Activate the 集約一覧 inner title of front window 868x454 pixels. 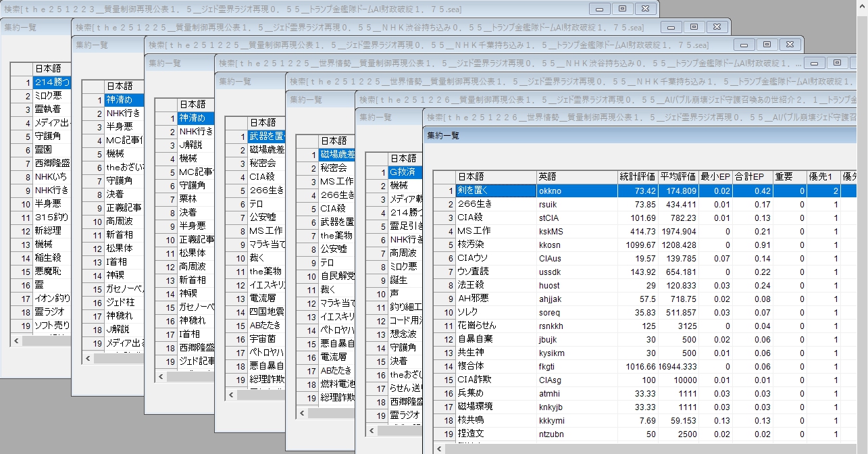pos(443,135)
